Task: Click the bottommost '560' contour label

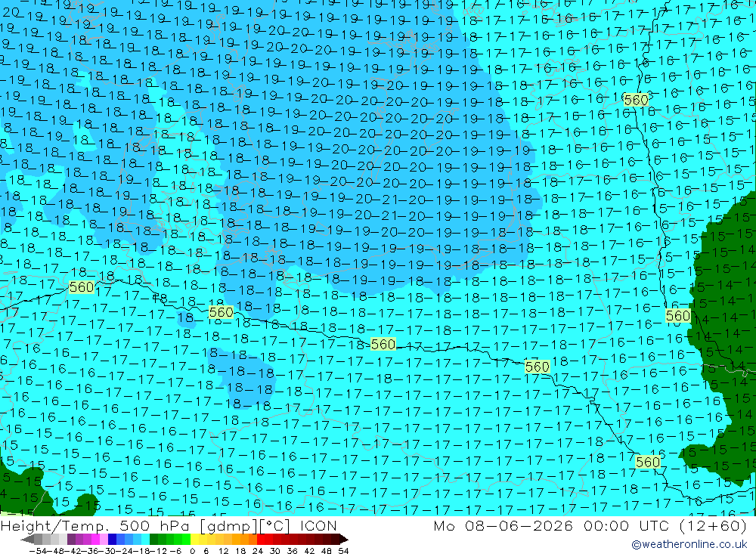Action: (648, 462)
